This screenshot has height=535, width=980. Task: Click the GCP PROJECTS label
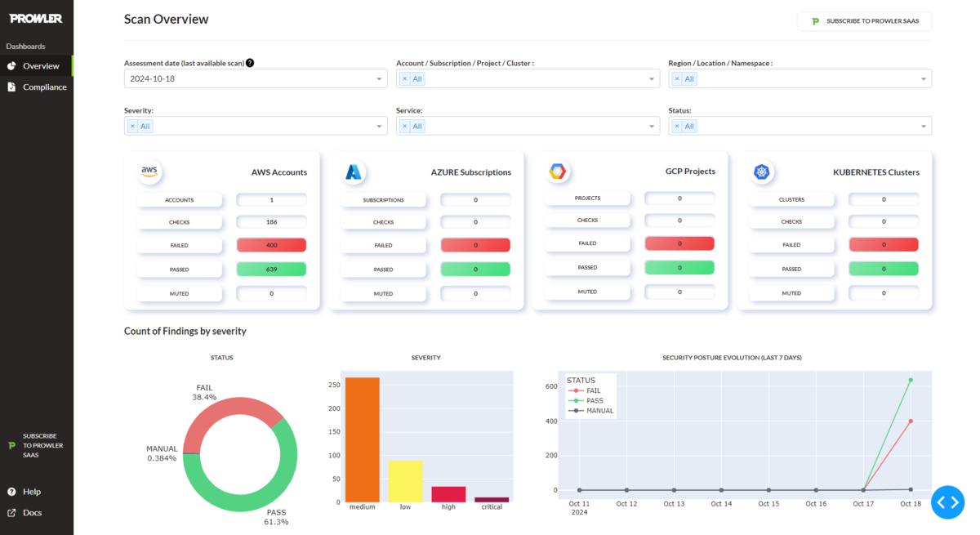[588, 198]
